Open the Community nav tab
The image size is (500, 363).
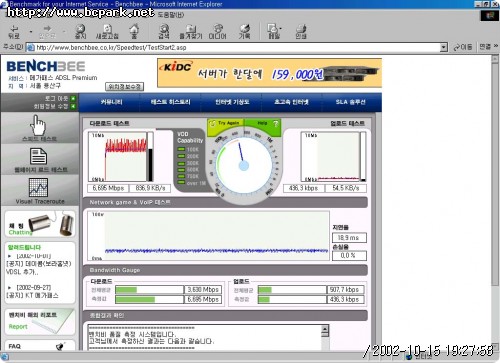click(111, 102)
